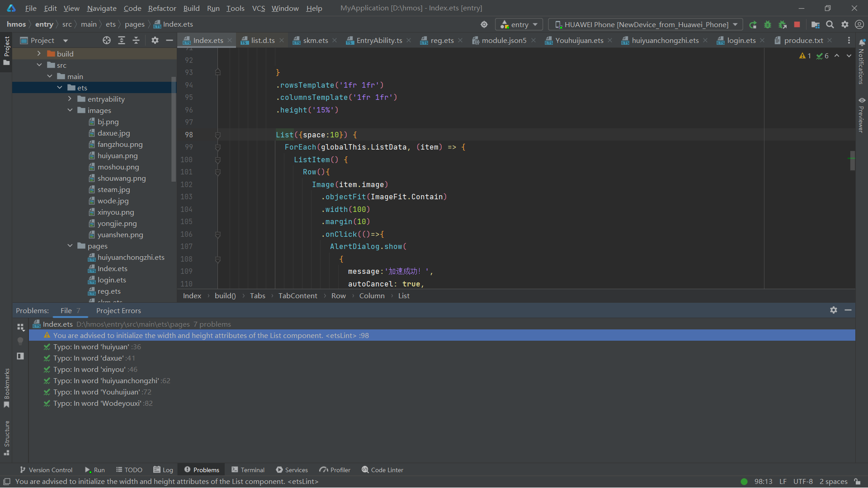Screen dimensions: 868x488
Task: Click the editor vertical scrollbar thumb
Action: click(852, 160)
